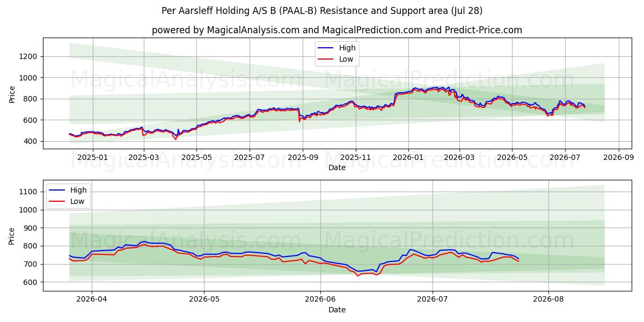
Task: Click the 1100 y-axis tick in bottom chart
Action: (28, 192)
